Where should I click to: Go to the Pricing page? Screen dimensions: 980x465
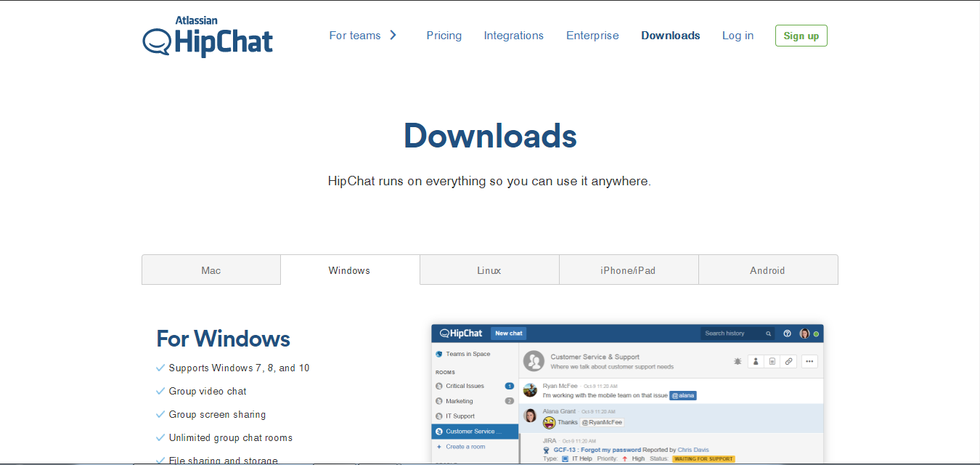point(444,36)
